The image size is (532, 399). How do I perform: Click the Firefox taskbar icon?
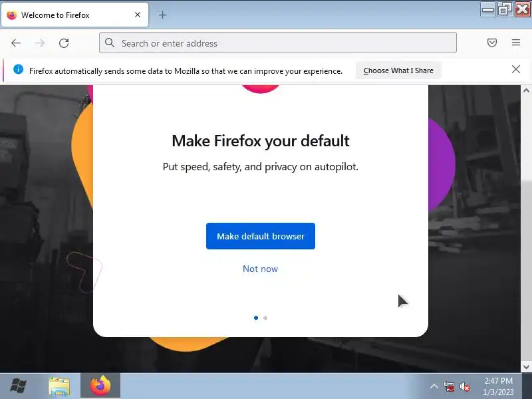pyautogui.click(x=100, y=386)
